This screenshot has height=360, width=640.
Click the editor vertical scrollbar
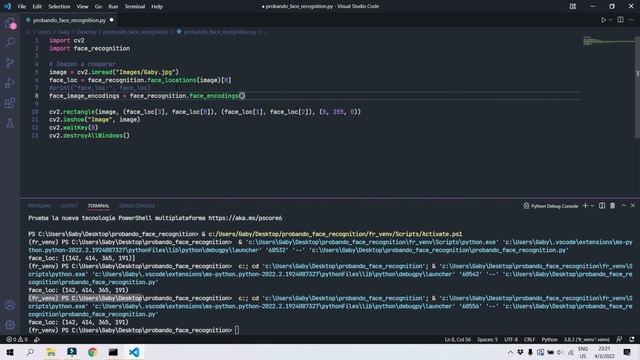pyautogui.click(x=637, y=87)
